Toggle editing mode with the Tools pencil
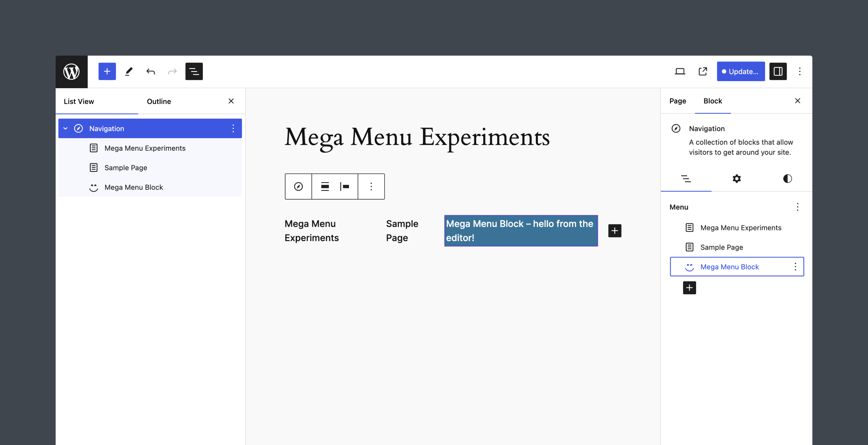Screen dimensions: 868x445 click(129, 71)
